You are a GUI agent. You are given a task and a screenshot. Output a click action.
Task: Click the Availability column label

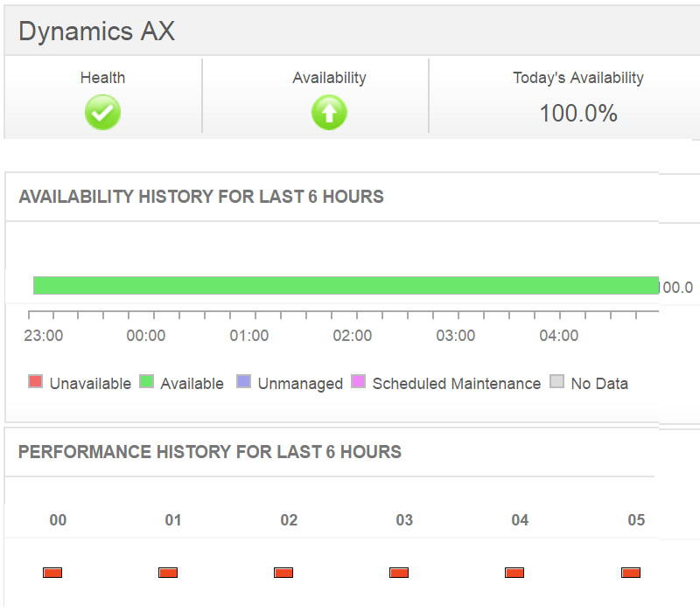[329, 78]
